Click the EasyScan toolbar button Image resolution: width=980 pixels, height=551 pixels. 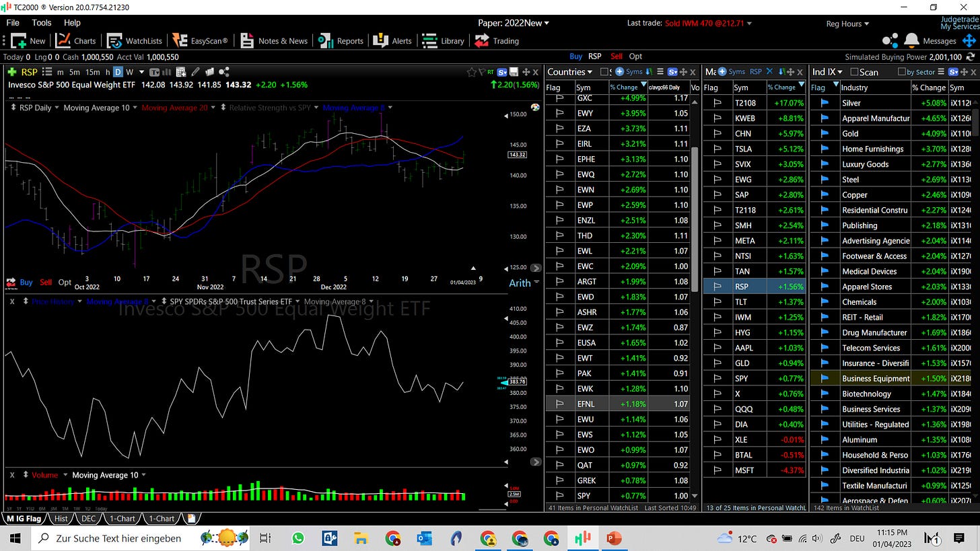(200, 40)
